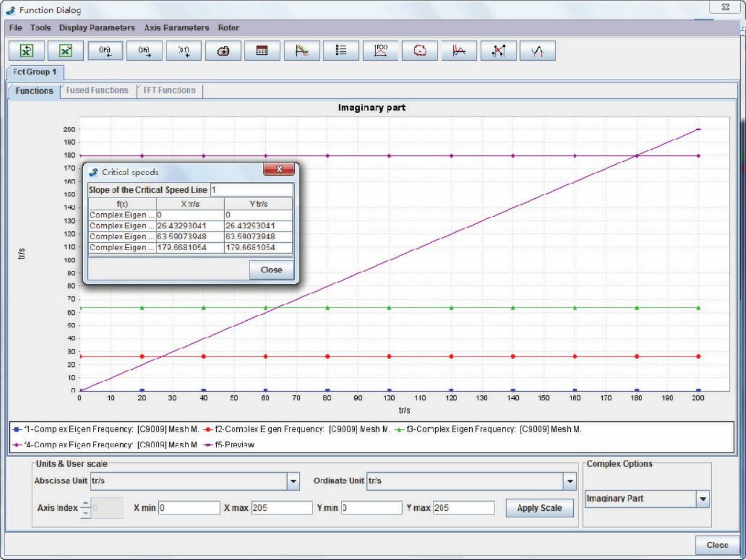Screen dimensions: 746x560
Task: Click the last toolbar icon with red peak curve
Action: coord(537,51)
